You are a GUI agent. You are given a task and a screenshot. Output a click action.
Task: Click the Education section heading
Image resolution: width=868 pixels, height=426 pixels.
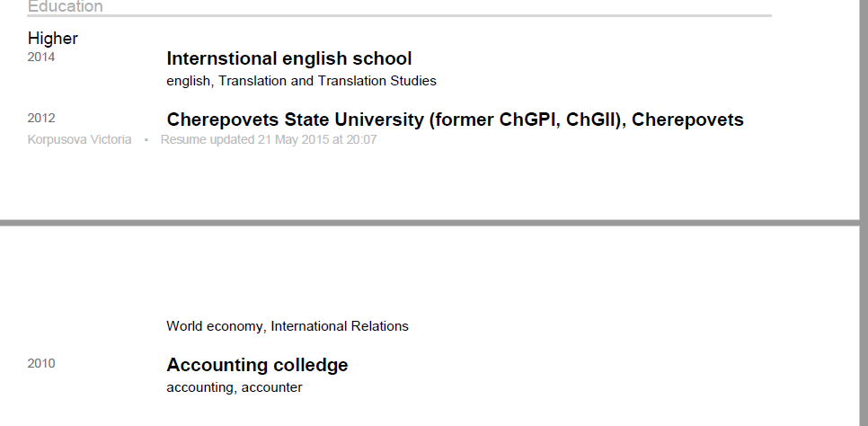pyautogui.click(x=65, y=6)
